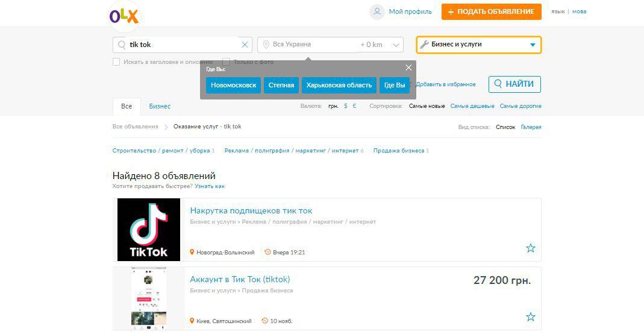644x334 pixels.
Task: Clear the tik tok search text
Action: pyautogui.click(x=245, y=45)
